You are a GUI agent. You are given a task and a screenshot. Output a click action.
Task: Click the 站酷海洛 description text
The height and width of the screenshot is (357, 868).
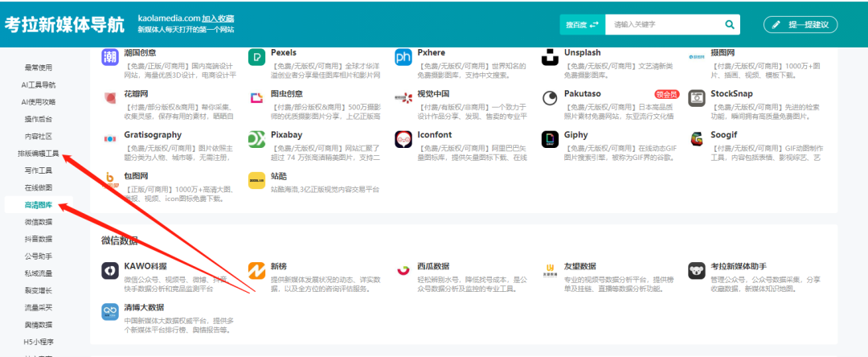click(325, 189)
